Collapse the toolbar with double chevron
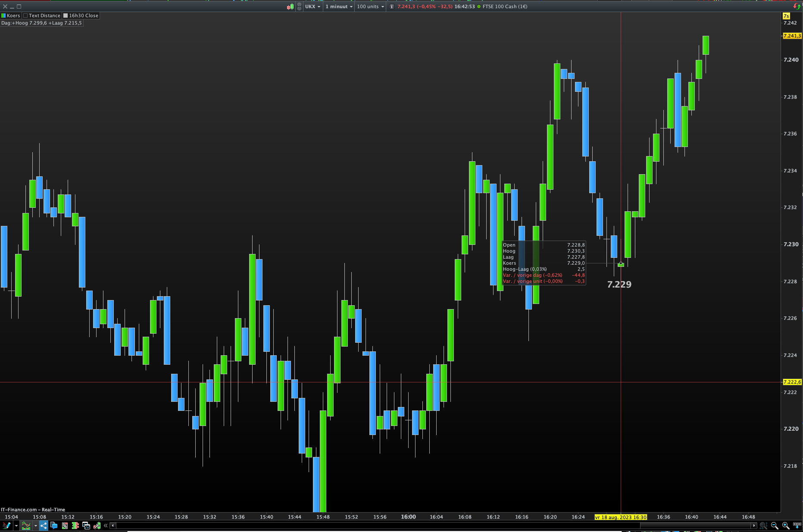Image resolution: width=803 pixels, height=532 pixels. click(x=106, y=526)
